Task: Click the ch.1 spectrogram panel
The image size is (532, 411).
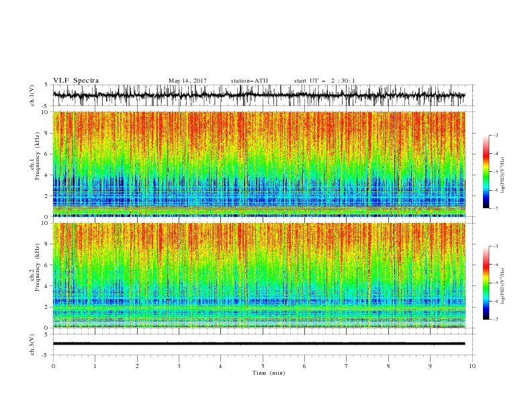Action: [259, 164]
